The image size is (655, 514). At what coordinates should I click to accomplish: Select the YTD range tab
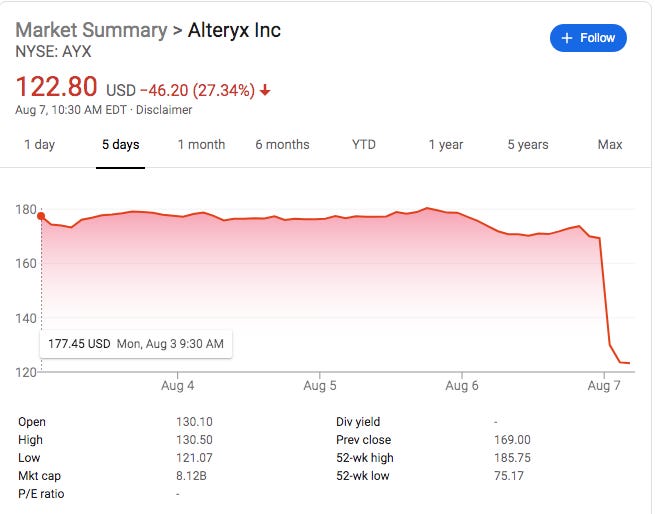(x=363, y=145)
